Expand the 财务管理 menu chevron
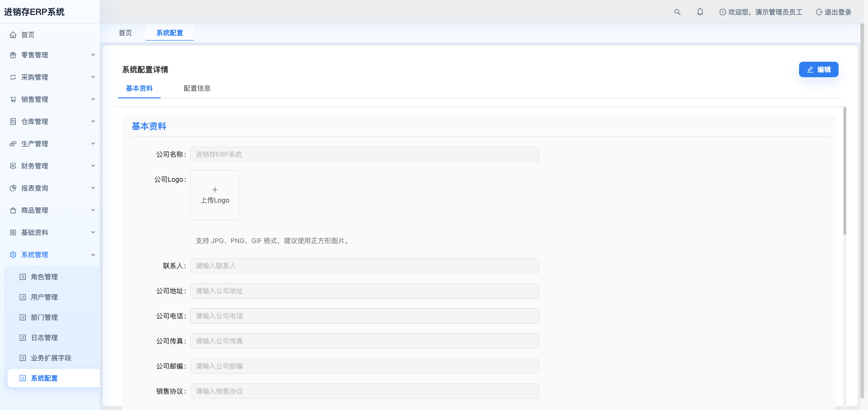868x410 pixels. click(x=93, y=166)
